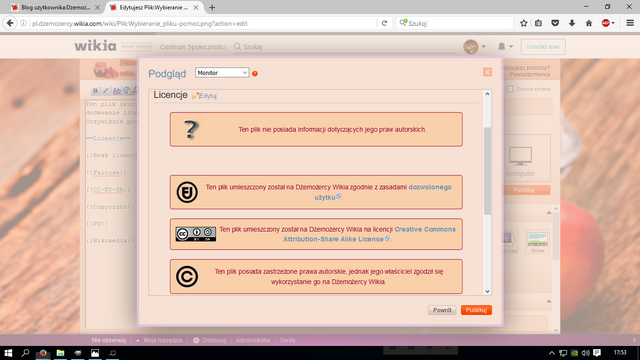Click the wikia logo
640x360 pixels.
pyautogui.click(x=95, y=46)
